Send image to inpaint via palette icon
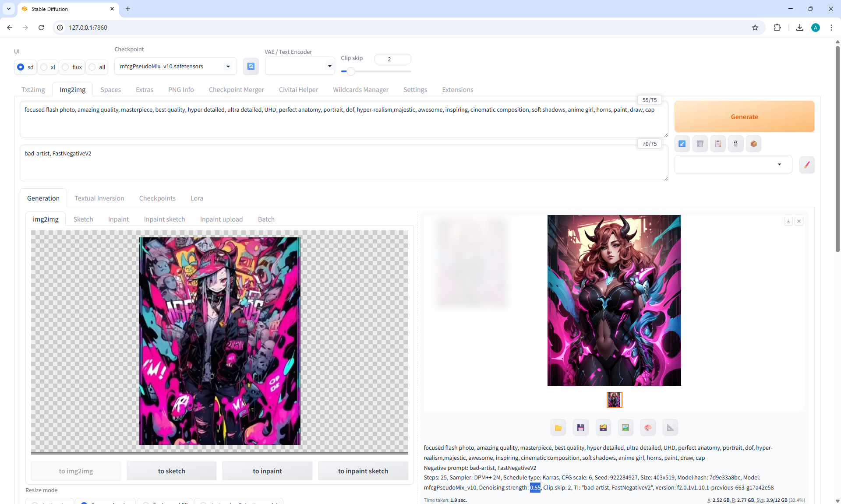This screenshot has width=841, height=504. 648,428
